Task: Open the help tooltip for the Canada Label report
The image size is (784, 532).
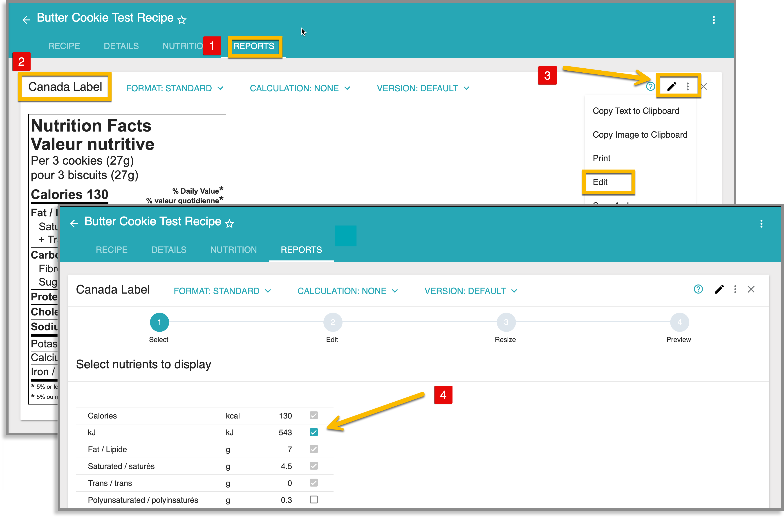Action: click(650, 87)
